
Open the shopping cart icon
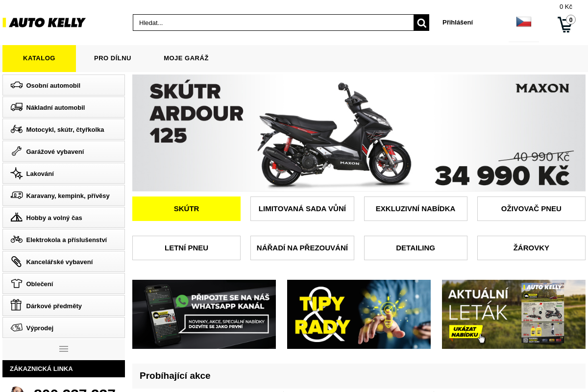coord(565,24)
